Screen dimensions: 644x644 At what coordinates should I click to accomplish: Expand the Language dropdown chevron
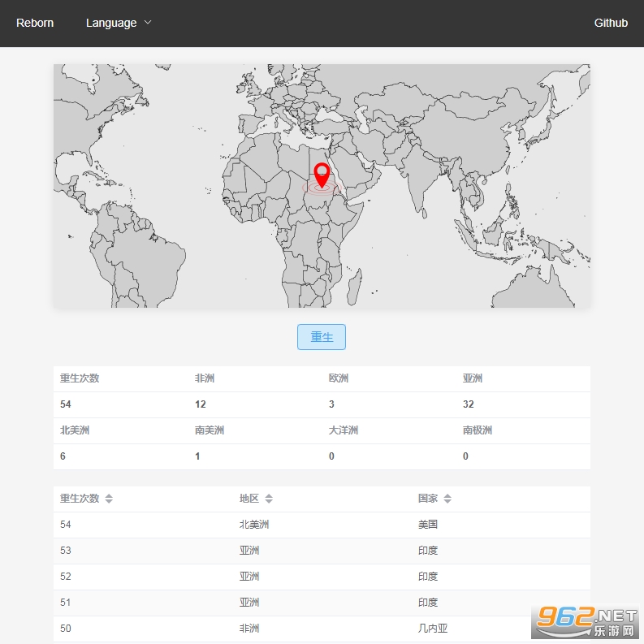point(148,23)
